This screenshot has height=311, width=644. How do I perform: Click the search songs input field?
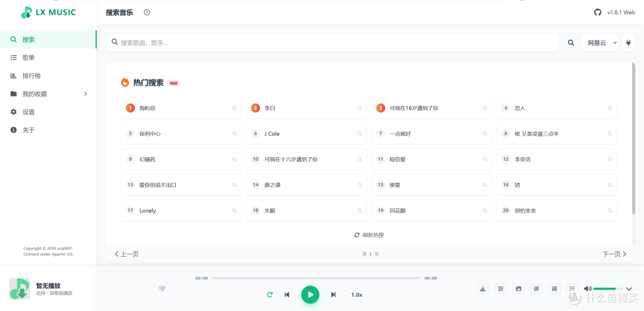click(x=332, y=43)
